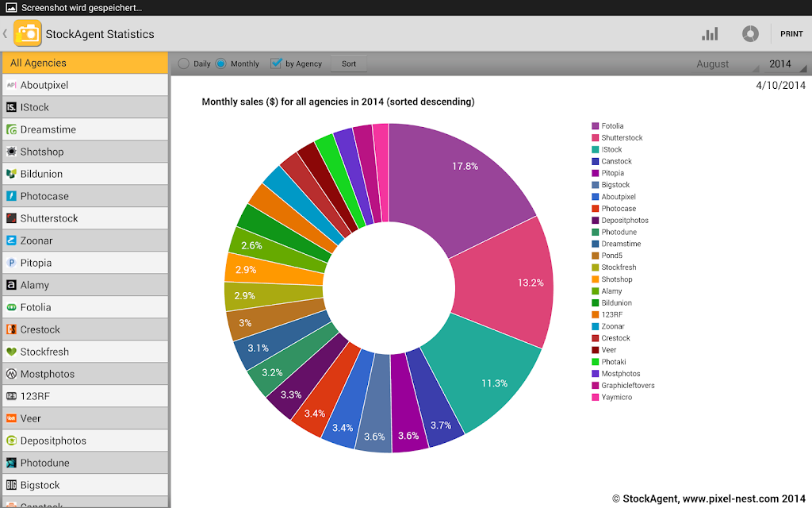Image resolution: width=812 pixels, height=508 pixels.
Task: Click the Sort button
Action: (x=349, y=63)
